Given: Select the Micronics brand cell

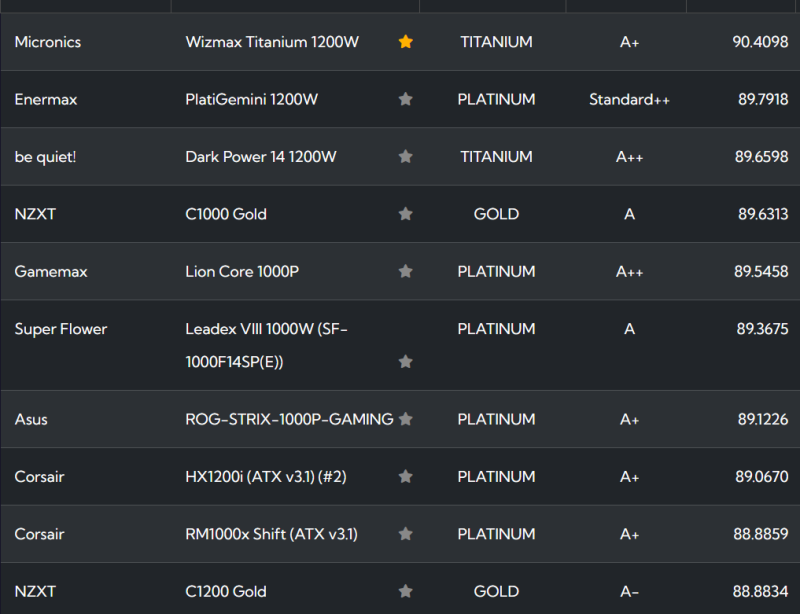Looking at the screenshot, I should [48, 42].
